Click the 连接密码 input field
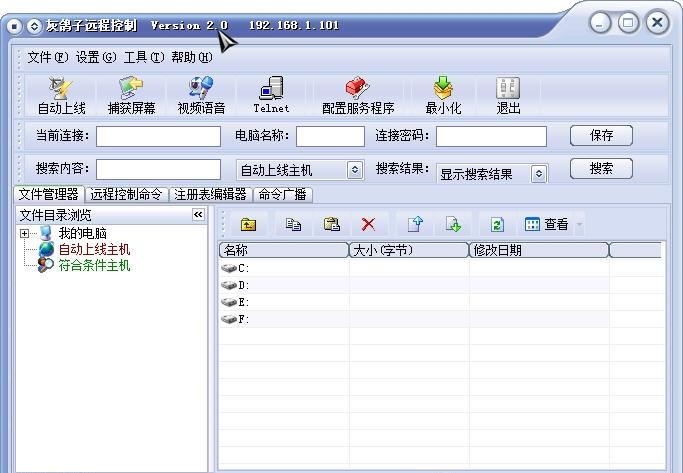Image resolution: width=683 pixels, height=473 pixels. click(491, 137)
